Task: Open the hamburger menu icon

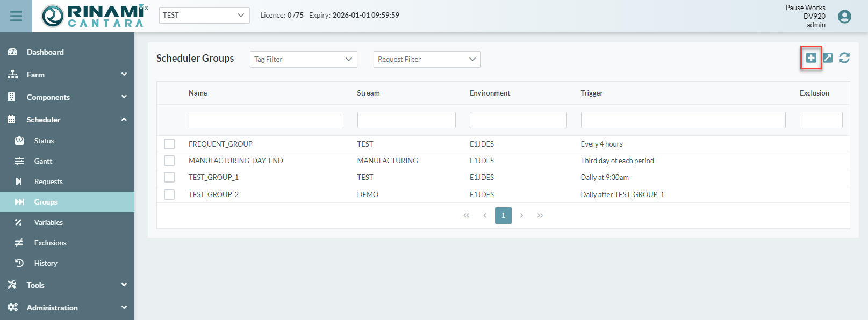Action: click(16, 16)
